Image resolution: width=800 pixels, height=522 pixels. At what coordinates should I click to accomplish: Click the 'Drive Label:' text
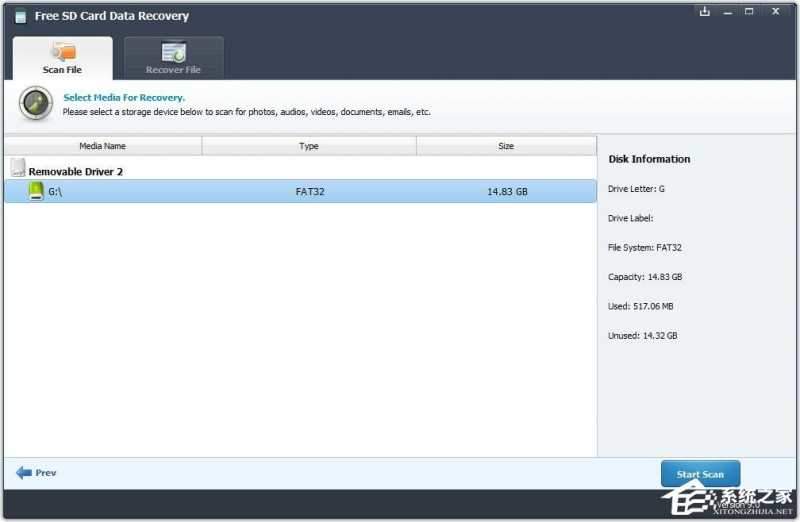[631, 218]
